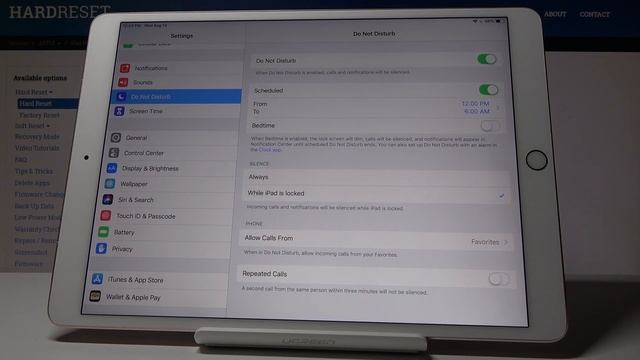Click Video Tutorials website link
This screenshot has width=640, height=360.
pyautogui.click(x=37, y=148)
